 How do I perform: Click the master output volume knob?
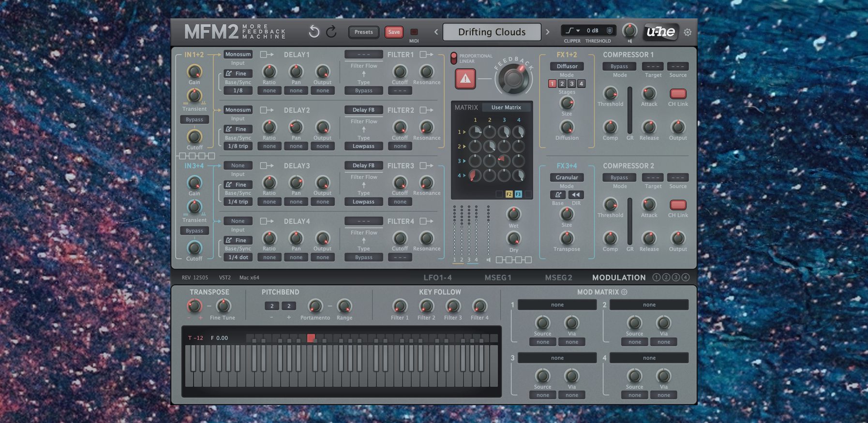[x=629, y=30]
